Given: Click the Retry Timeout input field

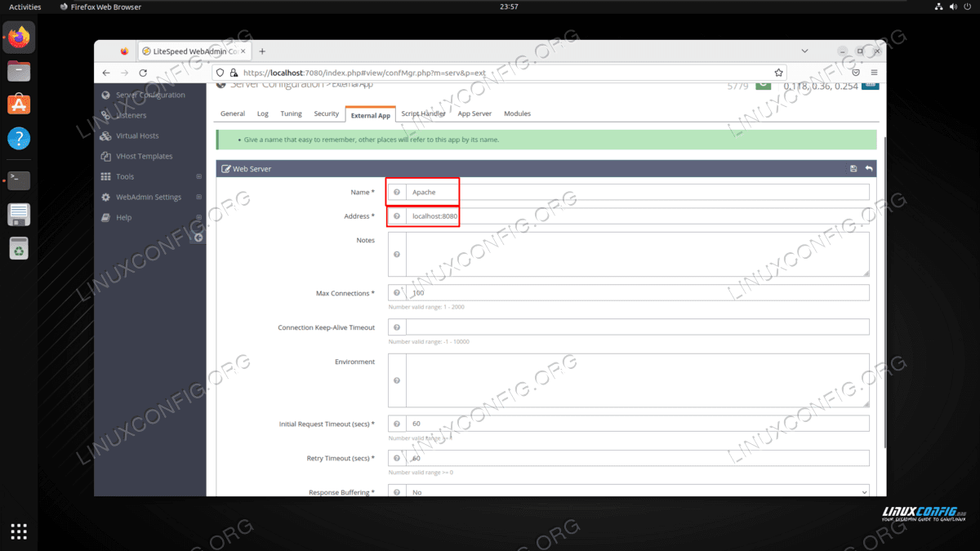Looking at the screenshot, I should (638, 458).
